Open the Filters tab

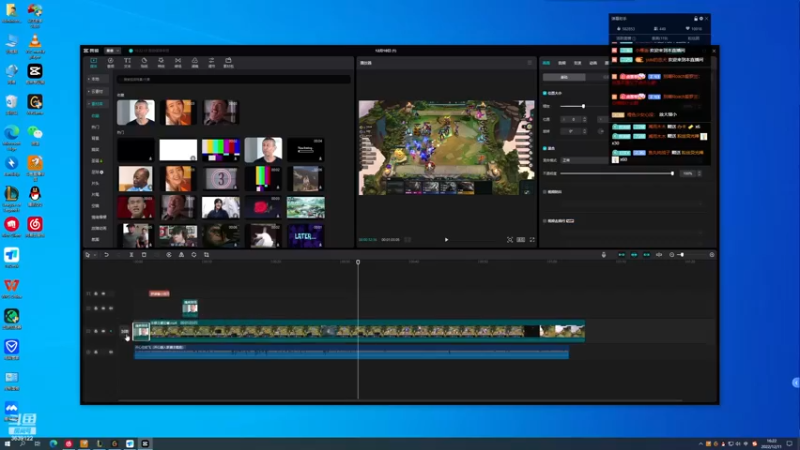tap(194, 62)
